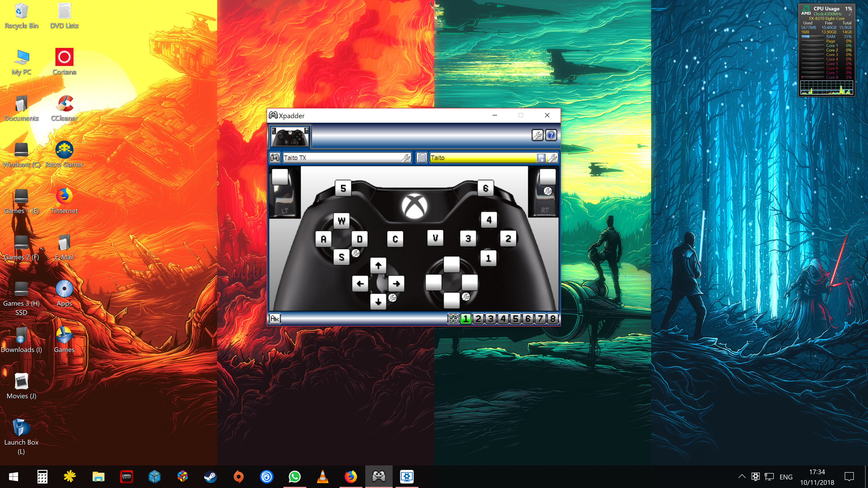
Task: Select Recycle Bin desktop icon
Action: click(x=21, y=16)
